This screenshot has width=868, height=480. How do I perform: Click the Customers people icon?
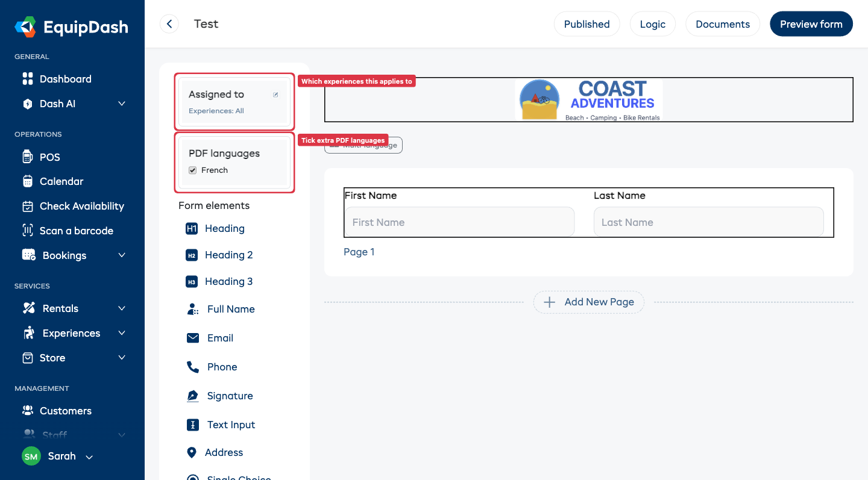tap(27, 411)
